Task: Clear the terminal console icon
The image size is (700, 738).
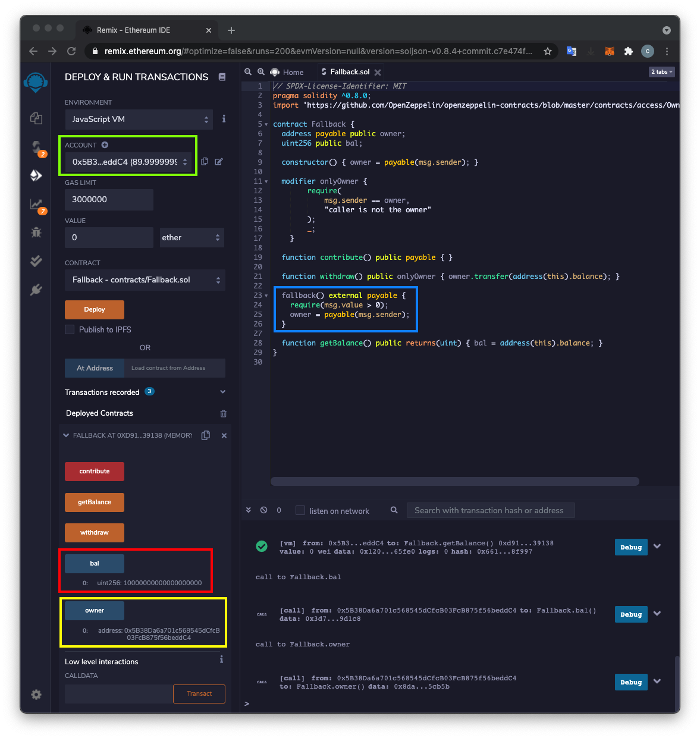Action: tap(263, 510)
